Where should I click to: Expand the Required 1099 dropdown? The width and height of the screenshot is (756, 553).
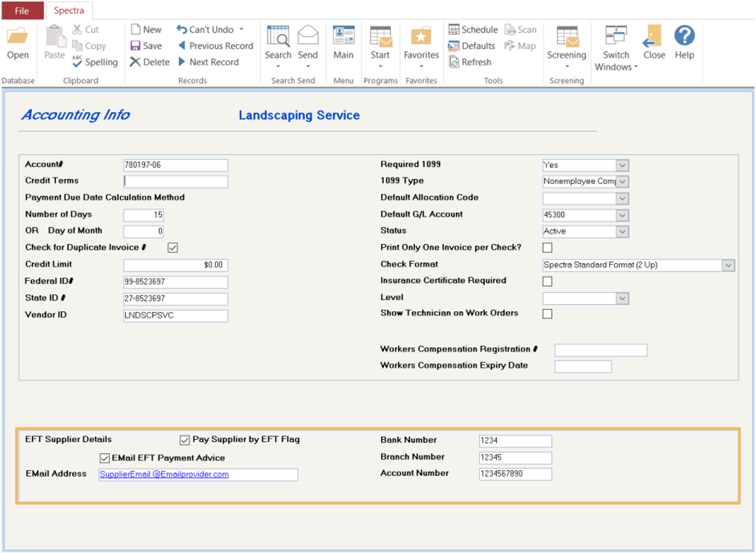[x=623, y=165]
